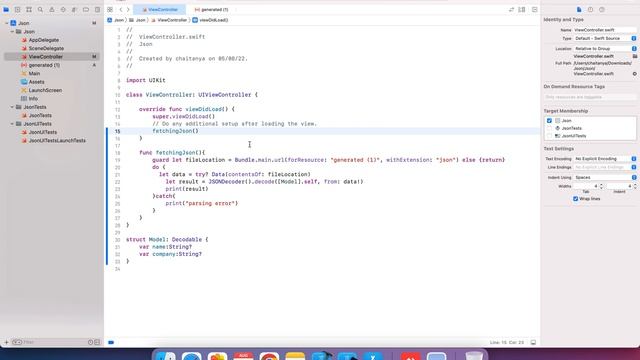Add an editor on the right
640x360 pixels.
point(535,9)
